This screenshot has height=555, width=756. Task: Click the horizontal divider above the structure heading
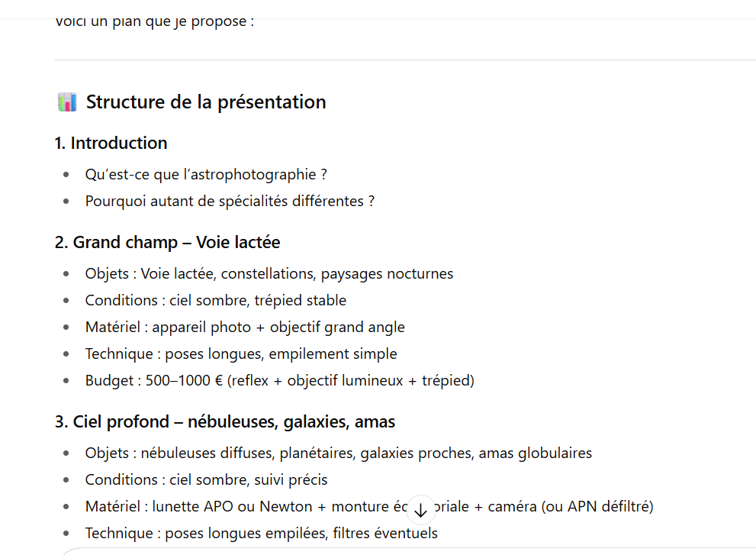(405, 60)
